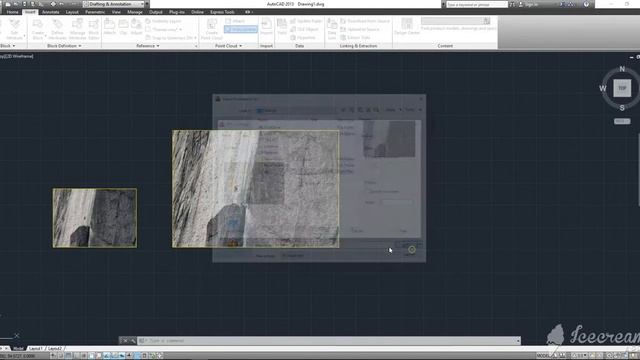Select the Adjust reference tool
Viewport: 640px width, 360px height.
click(136, 27)
